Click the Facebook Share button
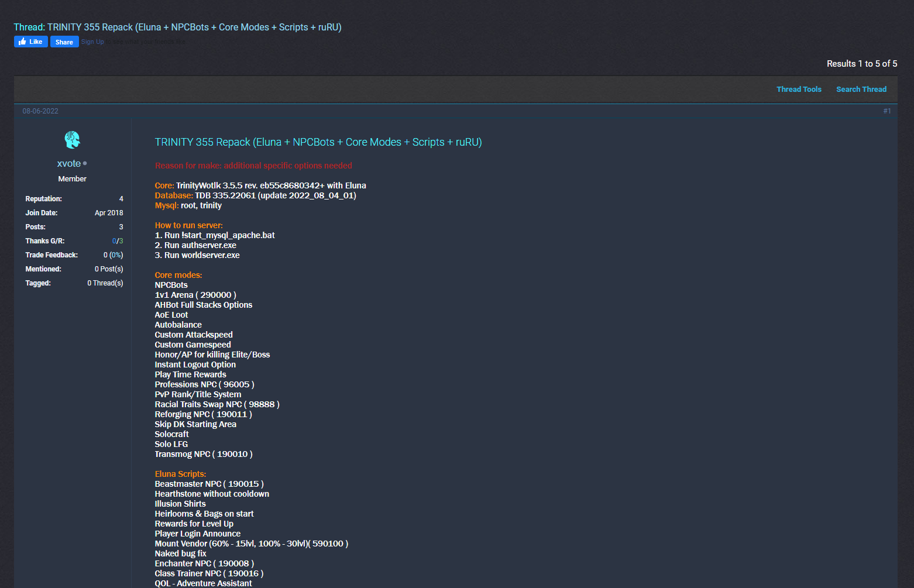The height and width of the screenshot is (588, 914). [x=64, y=42]
